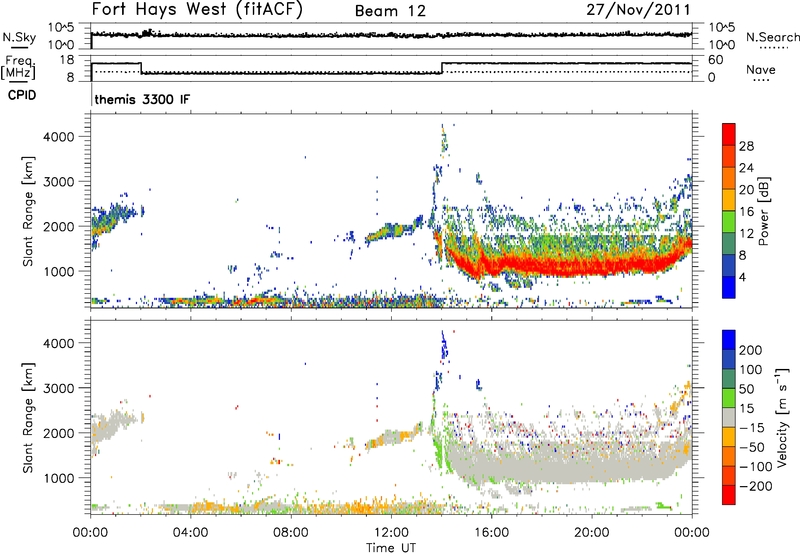Click the "Freq. [MHz]" axis label
Image resolution: width=800 pixels, height=554 pixels.
coord(18,68)
